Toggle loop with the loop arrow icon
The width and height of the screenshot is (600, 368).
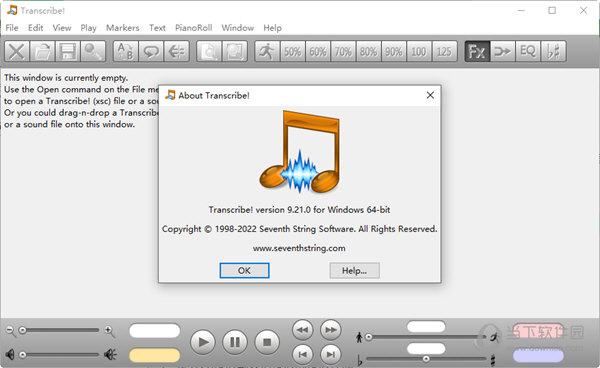[x=151, y=51]
